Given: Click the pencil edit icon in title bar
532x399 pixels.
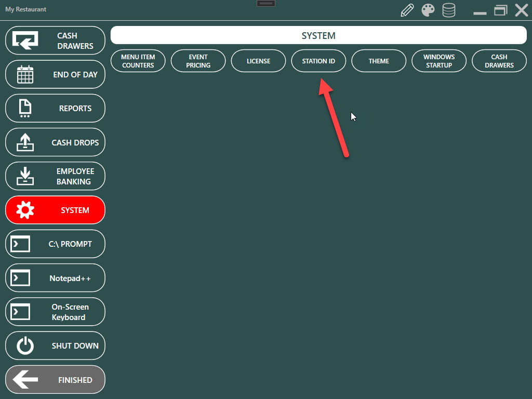Looking at the screenshot, I should pyautogui.click(x=407, y=10).
